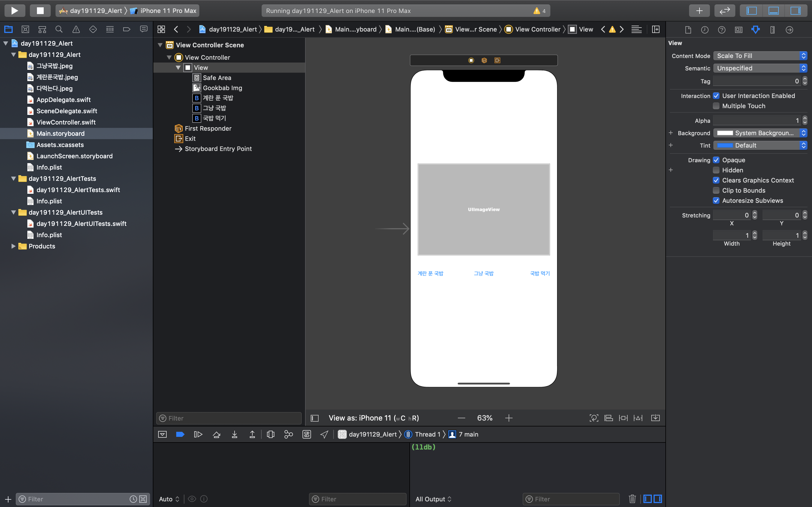812x507 pixels.
Task: Expand the Products folder
Action: [14, 246]
